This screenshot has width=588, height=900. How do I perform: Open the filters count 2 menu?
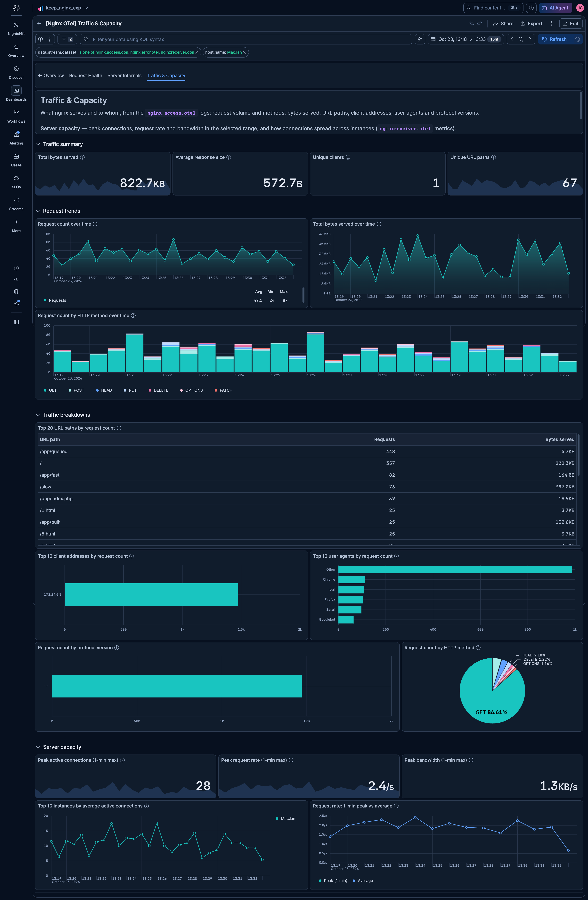point(67,39)
